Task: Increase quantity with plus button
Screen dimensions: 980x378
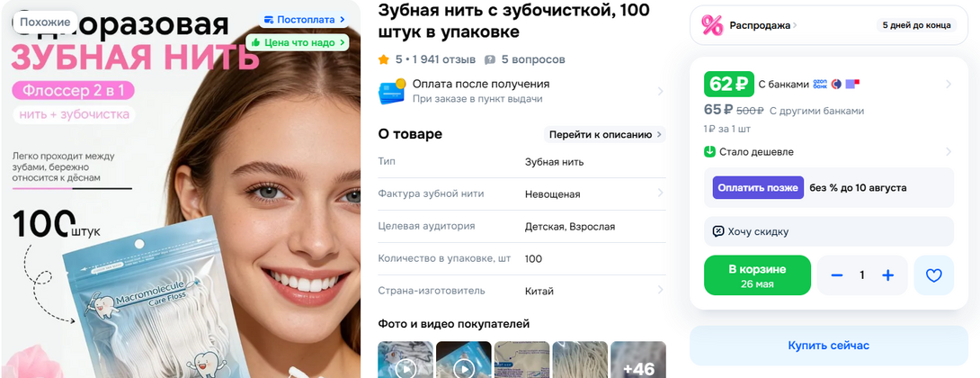Action: [887, 275]
